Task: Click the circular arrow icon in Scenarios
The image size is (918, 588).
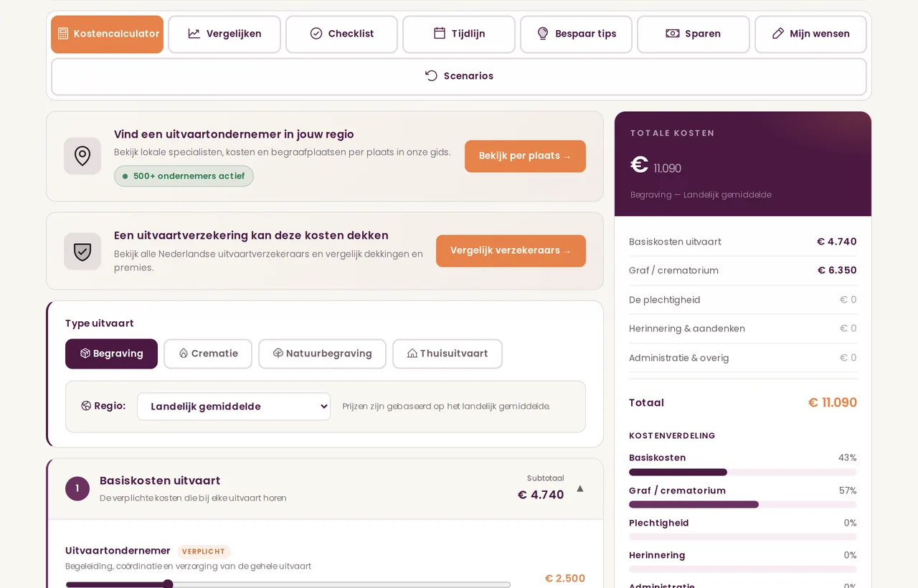Action: 431,76
